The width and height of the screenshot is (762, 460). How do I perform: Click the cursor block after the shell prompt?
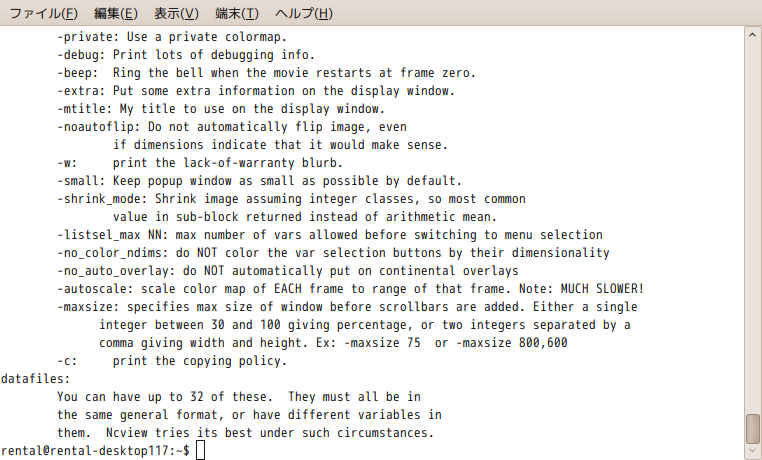(x=200, y=450)
